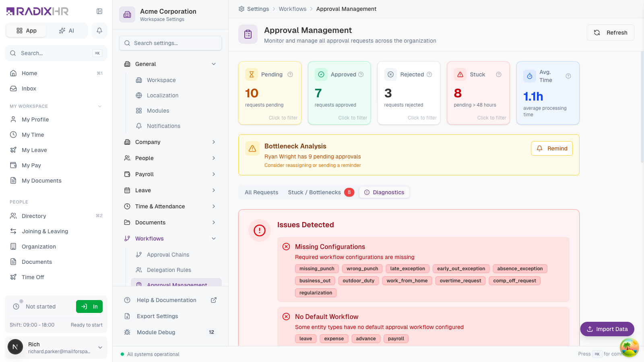644x362 pixels.
Task: Open Localization settings
Action: tap(176, 95)
